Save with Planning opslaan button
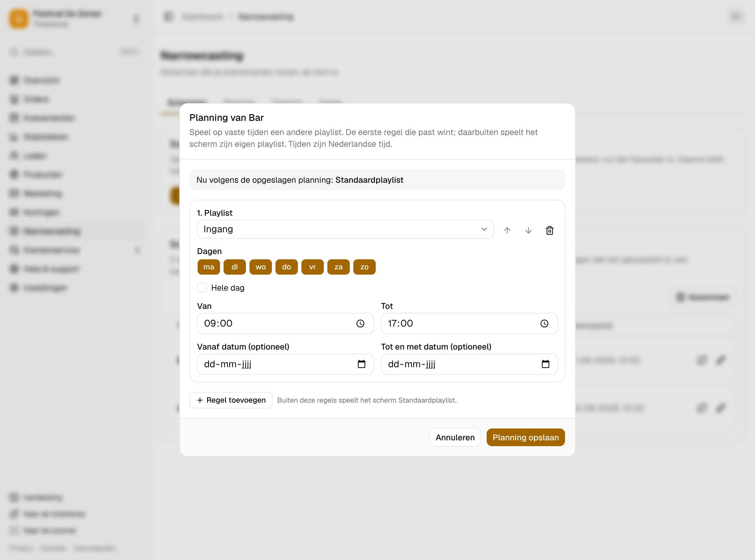Viewport: 755px width, 560px height. [526, 438]
